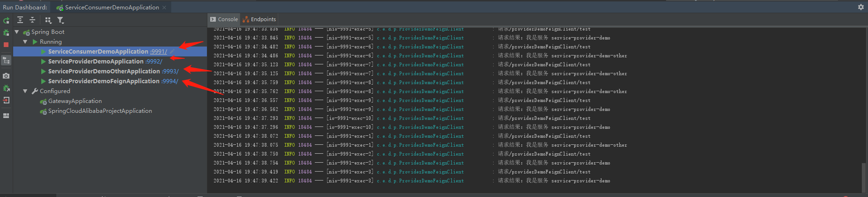Open the :9992/ port link
The width and height of the screenshot is (868, 197).
click(x=154, y=62)
